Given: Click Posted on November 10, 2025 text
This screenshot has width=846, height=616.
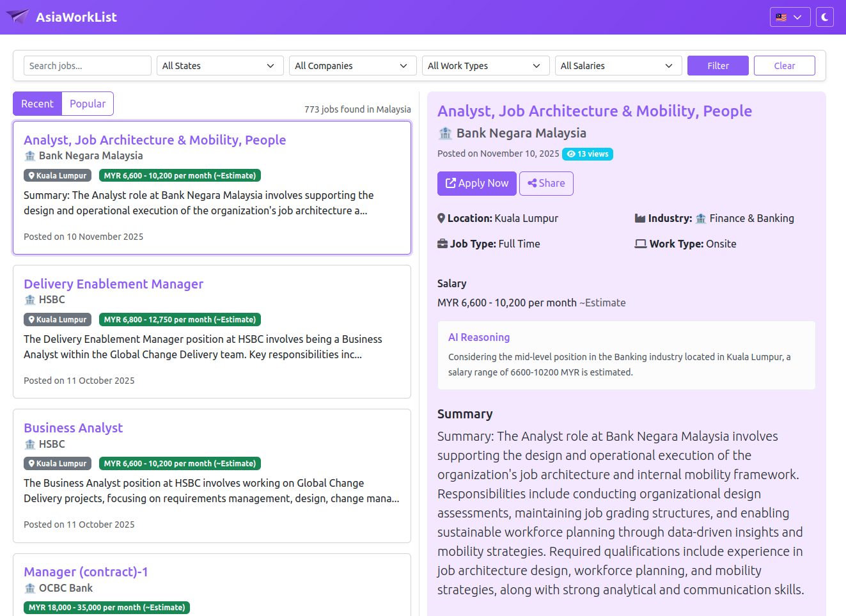Looking at the screenshot, I should pos(498,154).
